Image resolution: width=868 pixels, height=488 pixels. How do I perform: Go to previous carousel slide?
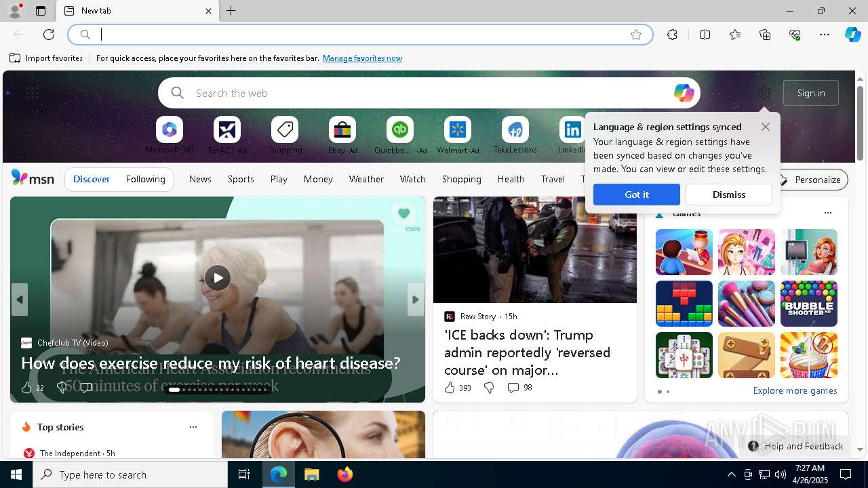tap(20, 300)
